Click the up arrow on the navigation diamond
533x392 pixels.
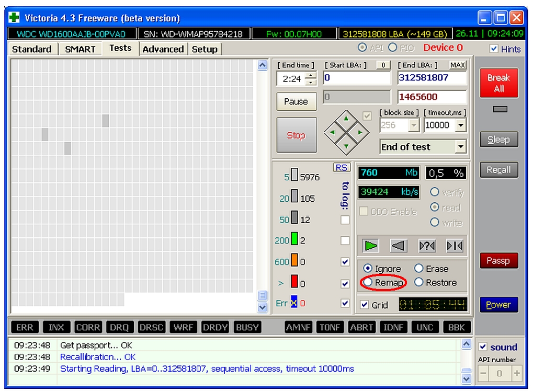point(346,119)
